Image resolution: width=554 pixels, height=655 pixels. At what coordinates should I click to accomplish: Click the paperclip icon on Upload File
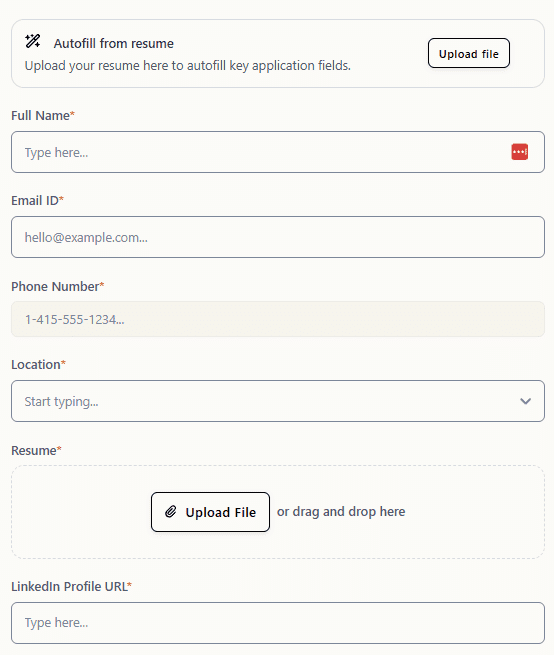(170, 512)
